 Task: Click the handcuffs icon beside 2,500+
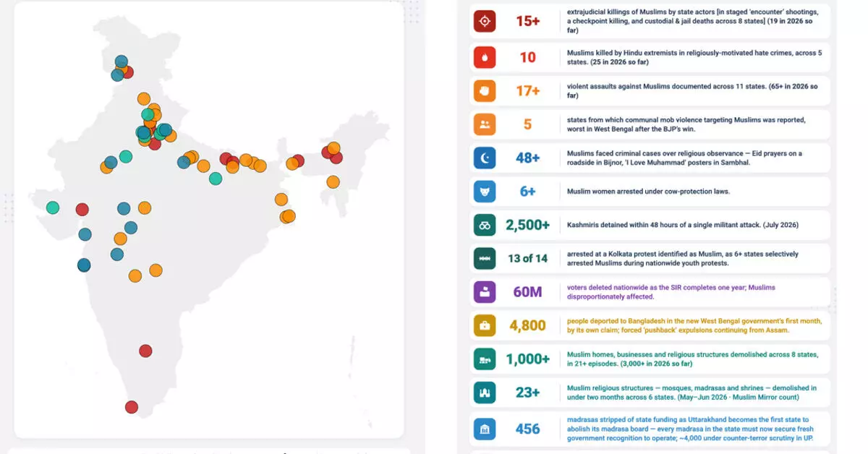485,225
